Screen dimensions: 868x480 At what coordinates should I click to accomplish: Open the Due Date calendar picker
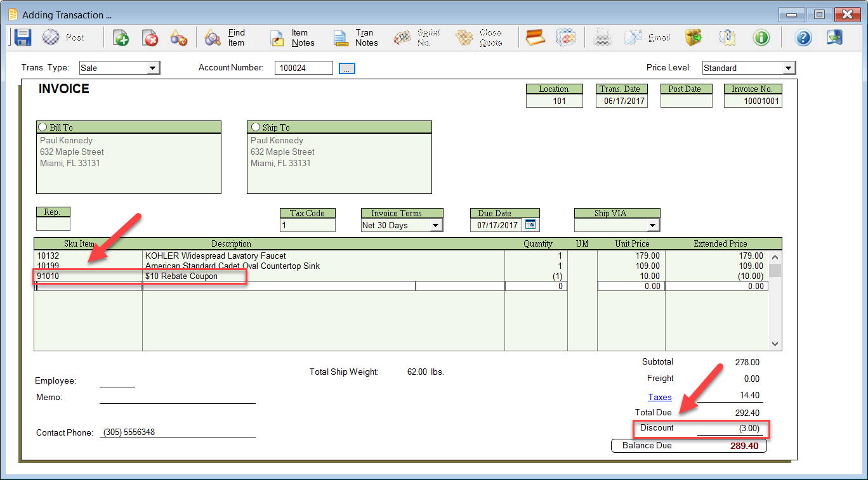tap(530, 225)
